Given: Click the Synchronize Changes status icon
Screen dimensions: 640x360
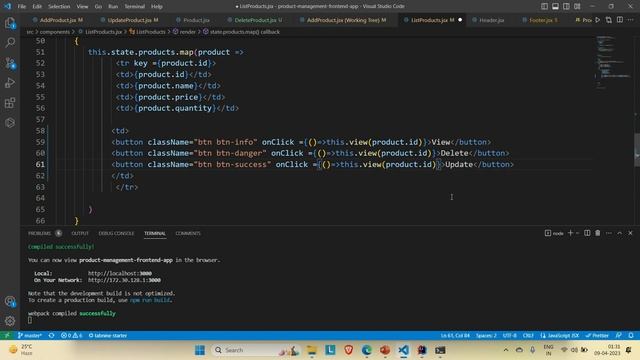Looking at the screenshot, I should [x=51, y=336].
